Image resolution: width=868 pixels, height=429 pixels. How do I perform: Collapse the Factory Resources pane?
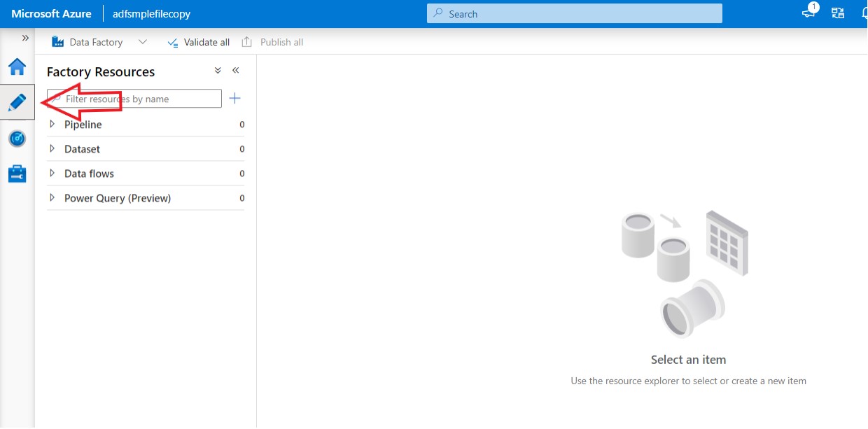236,71
